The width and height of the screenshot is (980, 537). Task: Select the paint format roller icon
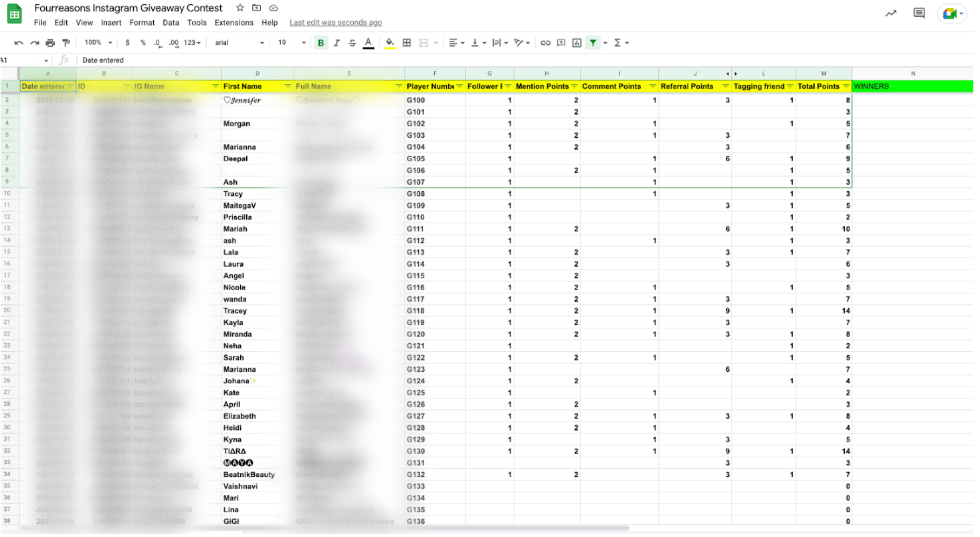[x=66, y=43]
